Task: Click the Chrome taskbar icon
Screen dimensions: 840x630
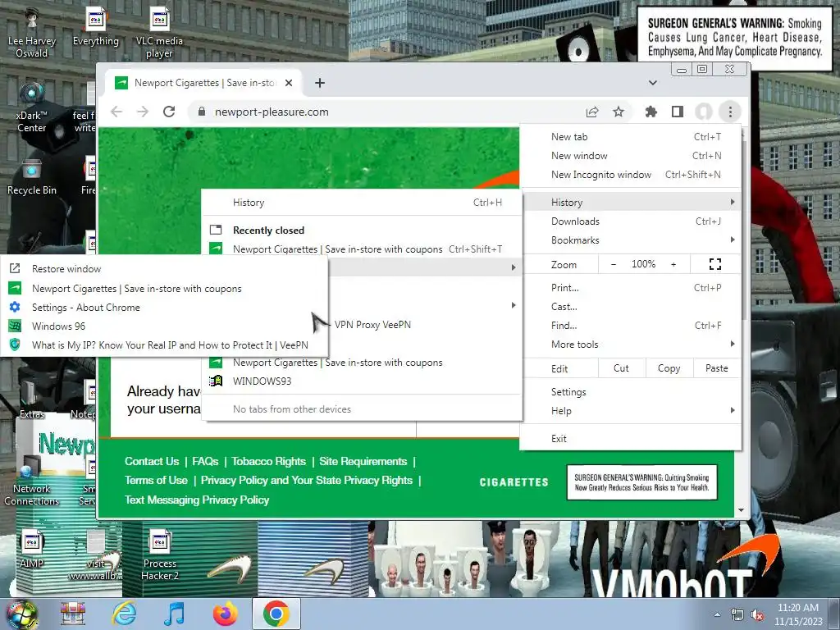Action: point(276,614)
